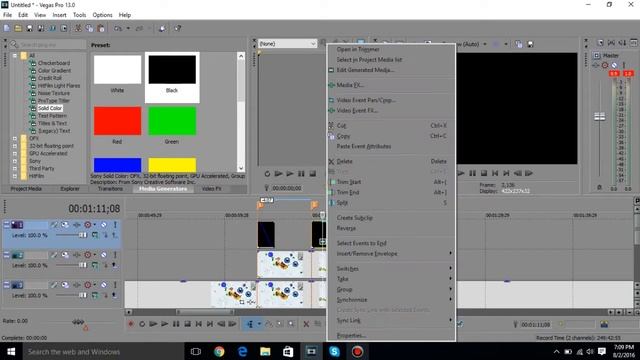Open Switches submenu in context menu
The height and width of the screenshot is (360, 640).
(x=391, y=269)
